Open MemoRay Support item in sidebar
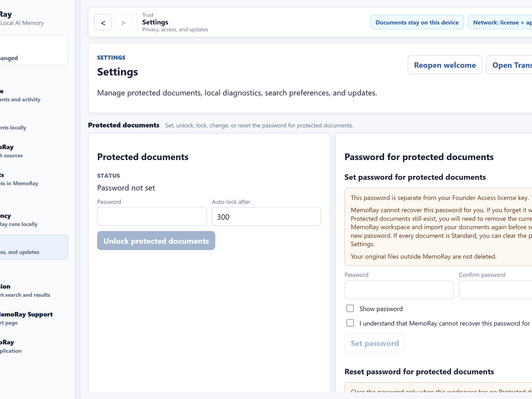 (33, 318)
